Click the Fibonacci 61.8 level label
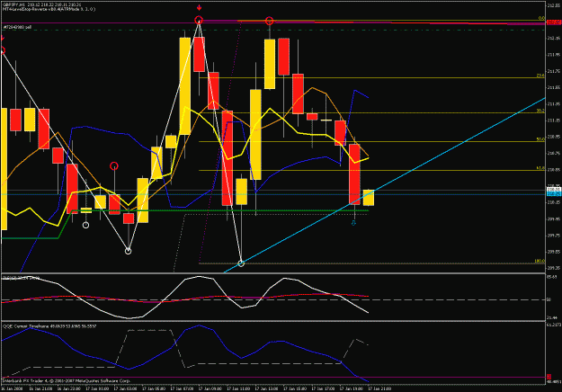The image size is (562, 392). [540, 168]
